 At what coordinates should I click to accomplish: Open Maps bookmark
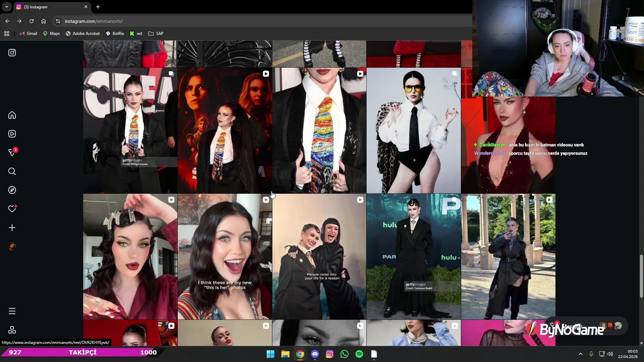point(51,34)
